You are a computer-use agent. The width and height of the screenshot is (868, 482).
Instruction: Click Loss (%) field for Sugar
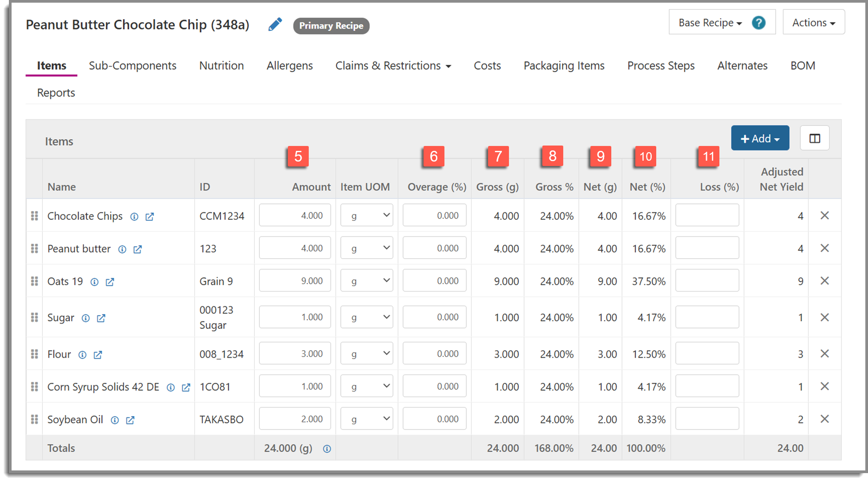coord(707,317)
